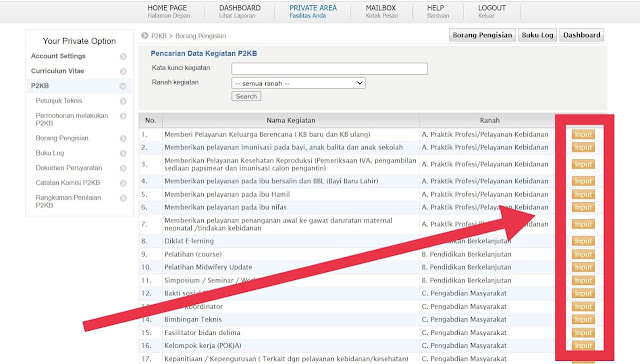Click the Nama Kegiatan column header
640x364 pixels.
point(291,120)
